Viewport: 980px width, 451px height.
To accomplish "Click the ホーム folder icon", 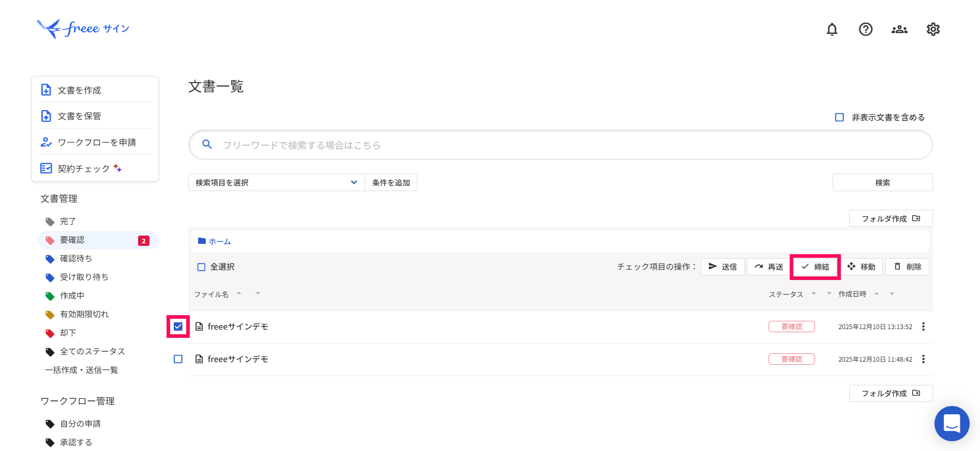I will point(202,241).
